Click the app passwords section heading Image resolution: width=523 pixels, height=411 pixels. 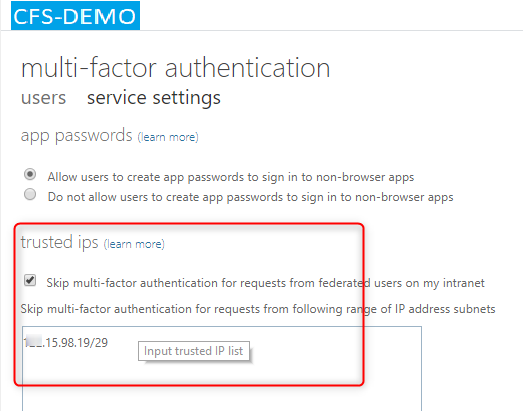(x=76, y=135)
